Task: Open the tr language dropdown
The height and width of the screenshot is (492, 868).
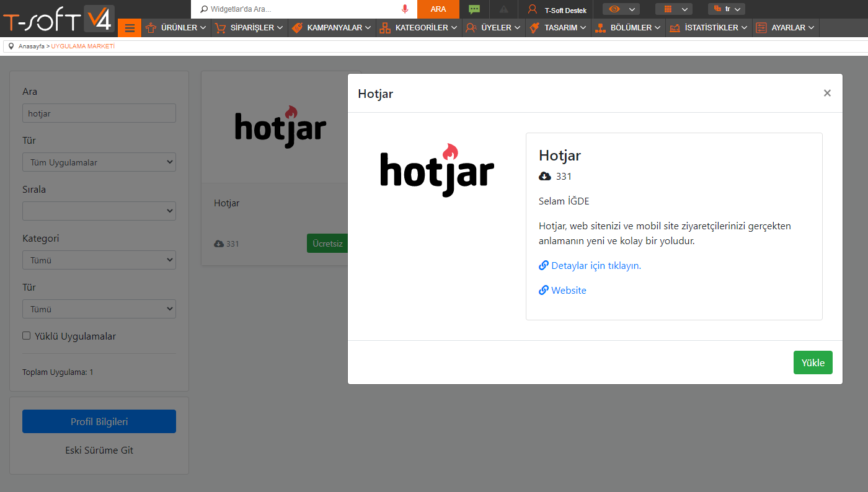Action: [x=727, y=9]
